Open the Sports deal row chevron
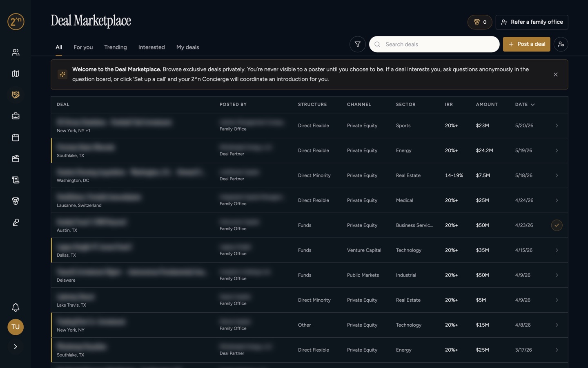Screen dimensions: 588x368 tap(557, 126)
